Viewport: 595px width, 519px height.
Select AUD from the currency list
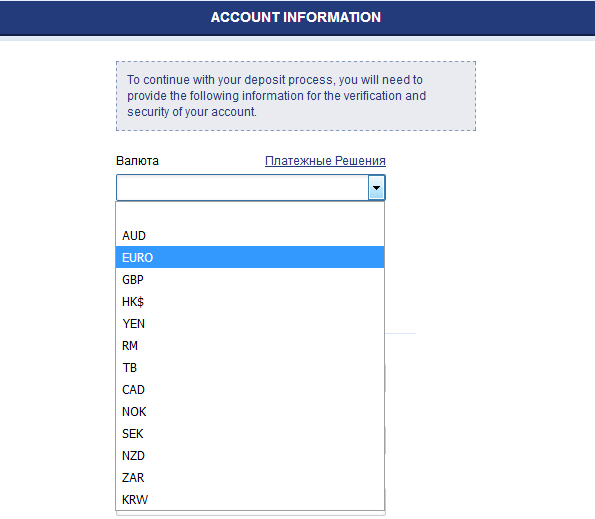pyautogui.click(x=250, y=236)
